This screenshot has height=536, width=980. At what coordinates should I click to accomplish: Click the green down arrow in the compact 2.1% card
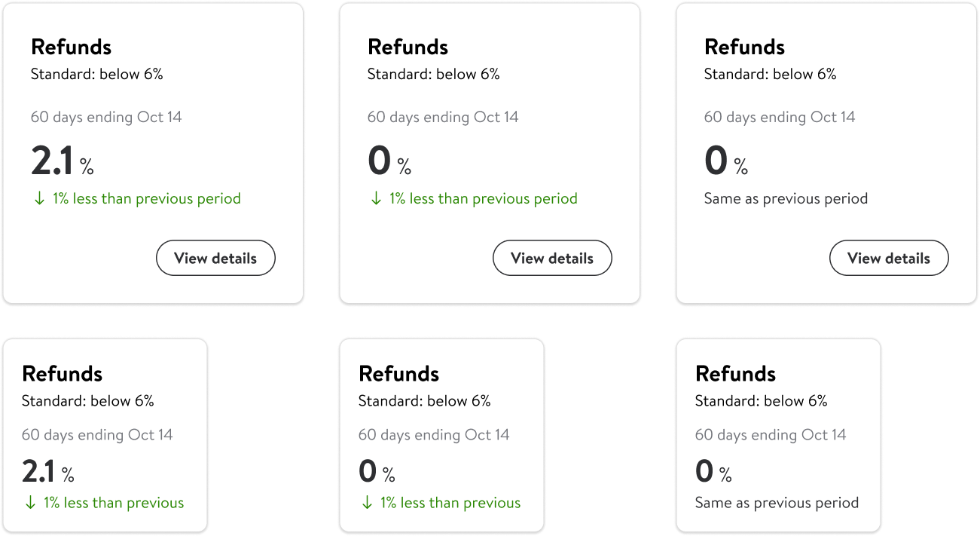pos(30,503)
